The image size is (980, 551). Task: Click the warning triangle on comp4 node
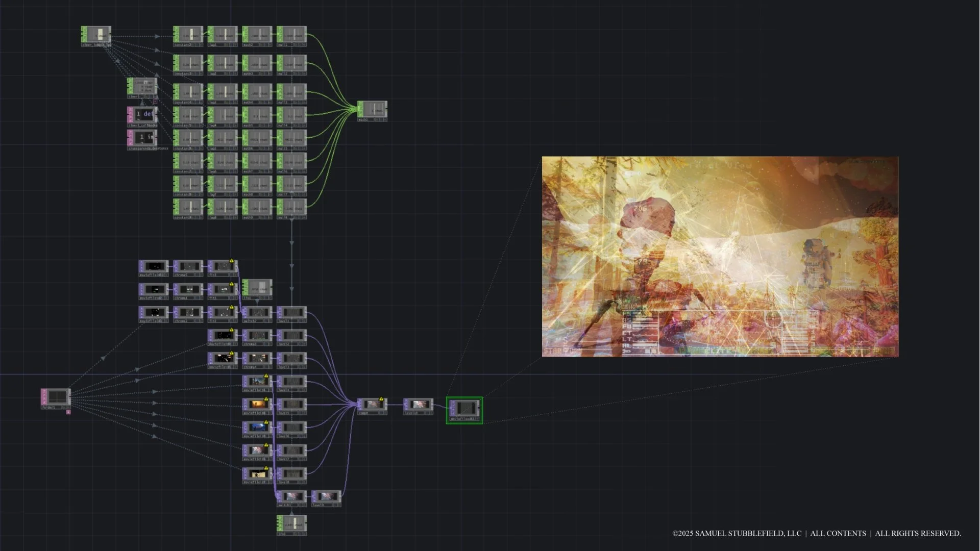(381, 399)
